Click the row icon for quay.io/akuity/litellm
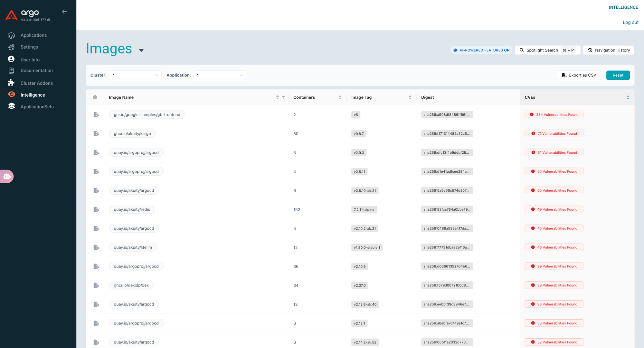Viewport: 644px width, 348px height. click(96, 247)
